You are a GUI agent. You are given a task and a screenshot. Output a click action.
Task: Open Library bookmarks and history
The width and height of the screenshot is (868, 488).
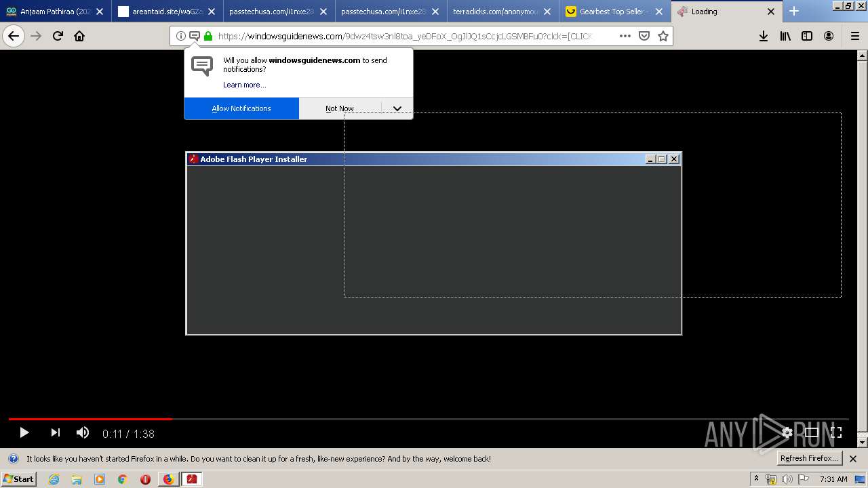[785, 36]
